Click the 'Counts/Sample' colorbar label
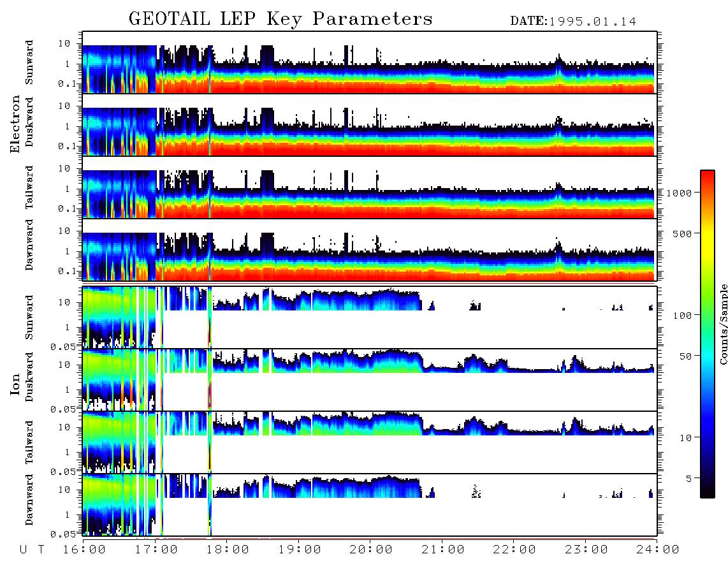The height and width of the screenshot is (561, 728). tap(723, 324)
